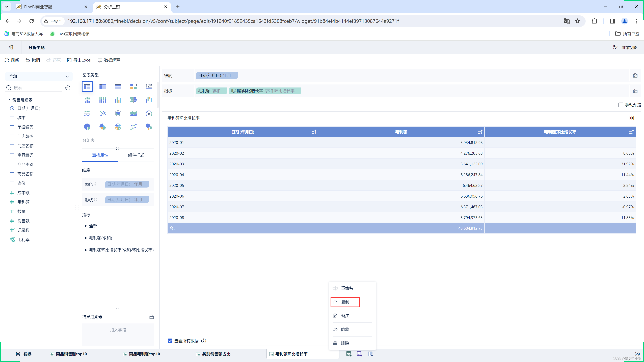Select the grouped table chart type

[x=87, y=86]
